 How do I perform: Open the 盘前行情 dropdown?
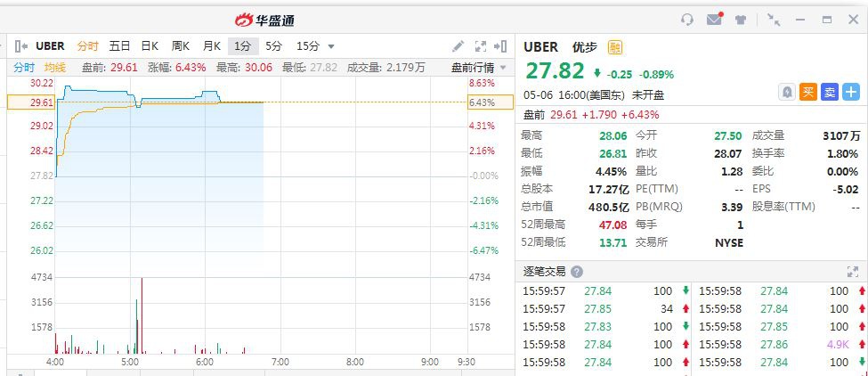(x=478, y=67)
